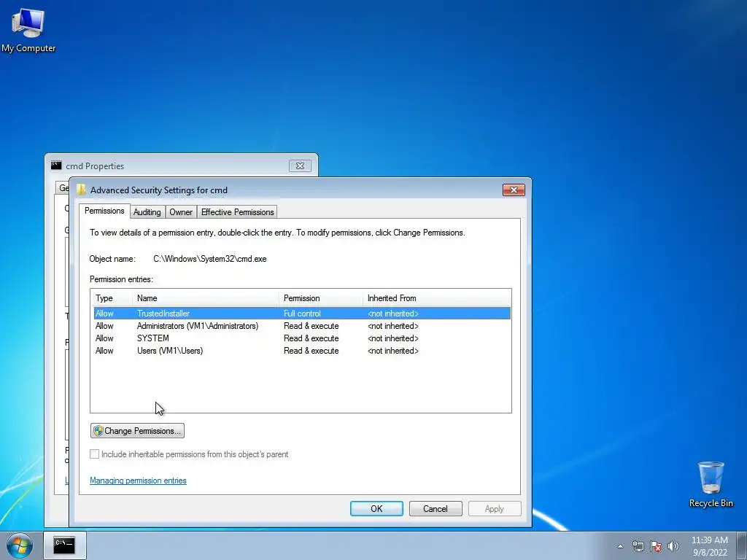Click the network tray icon
747x560 pixels.
638,546
